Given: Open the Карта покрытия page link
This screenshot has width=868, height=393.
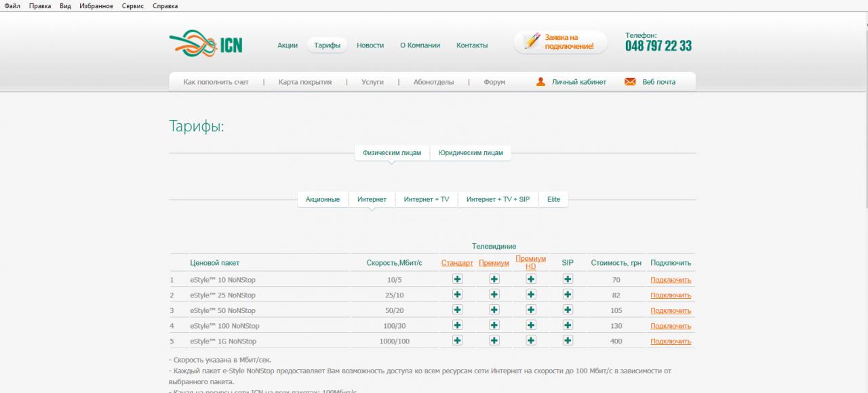Looking at the screenshot, I should (x=304, y=82).
